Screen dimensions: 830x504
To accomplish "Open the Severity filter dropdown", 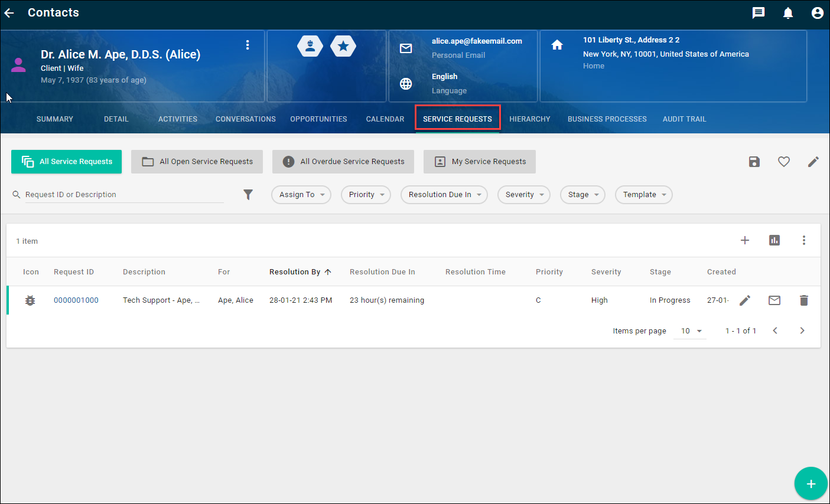I will point(524,195).
